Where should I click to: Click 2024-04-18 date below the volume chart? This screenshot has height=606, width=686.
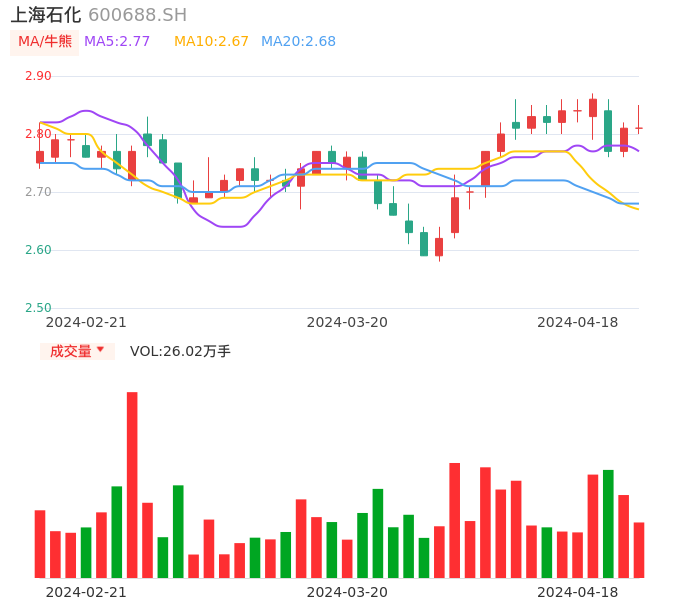pos(578,592)
